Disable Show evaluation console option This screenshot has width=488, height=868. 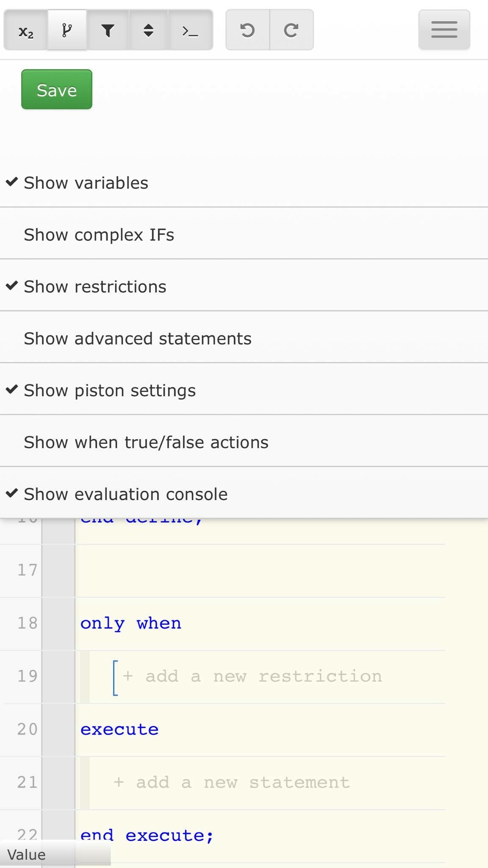tap(244, 494)
